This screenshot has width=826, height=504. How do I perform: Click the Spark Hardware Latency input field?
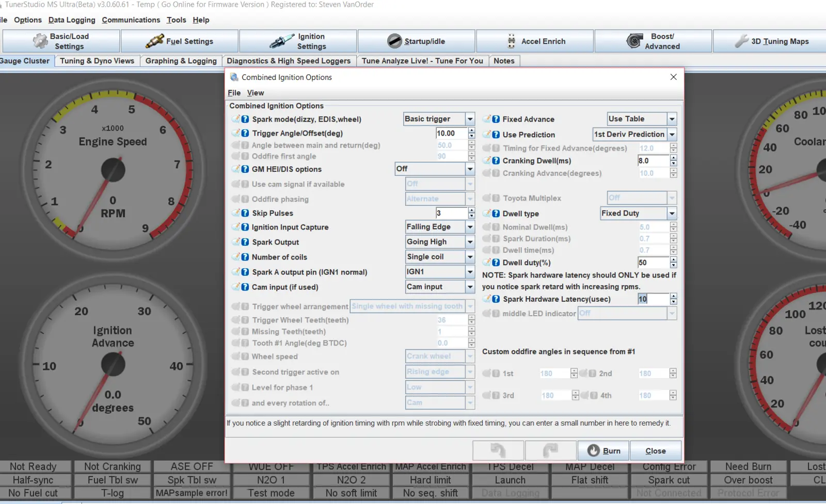653,299
